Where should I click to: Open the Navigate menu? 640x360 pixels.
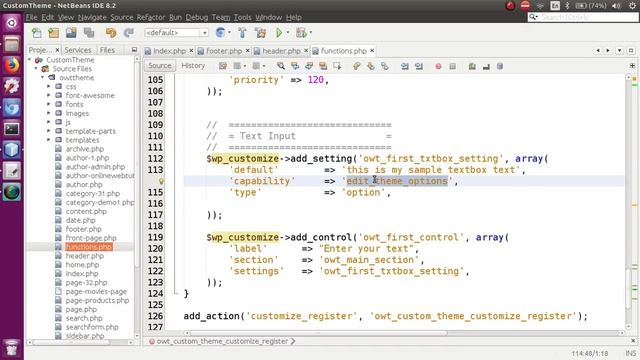92,17
